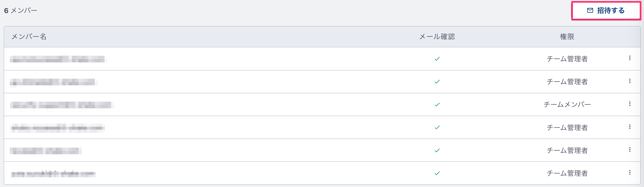Click the 招待する invite button
Image resolution: width=644 pixels, height=187 pixels.
(x=606, y=11)
